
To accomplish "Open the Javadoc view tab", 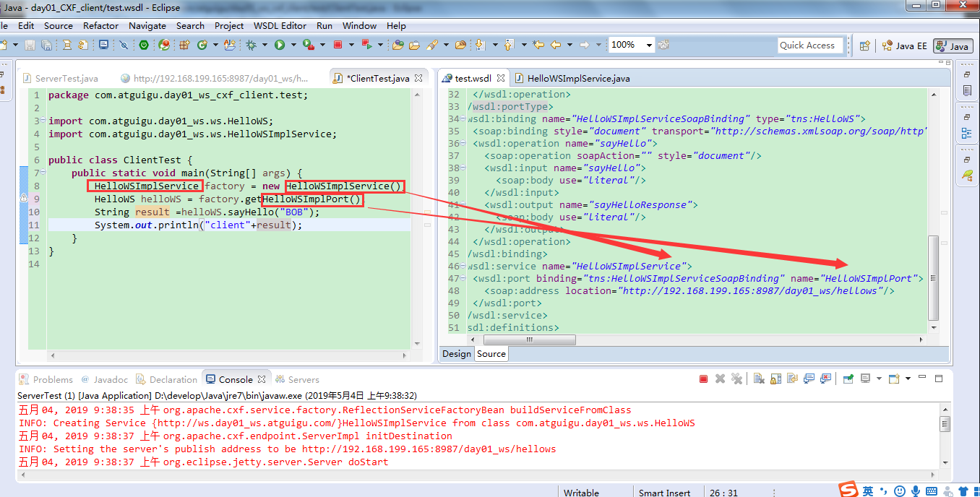I will 105,379.
